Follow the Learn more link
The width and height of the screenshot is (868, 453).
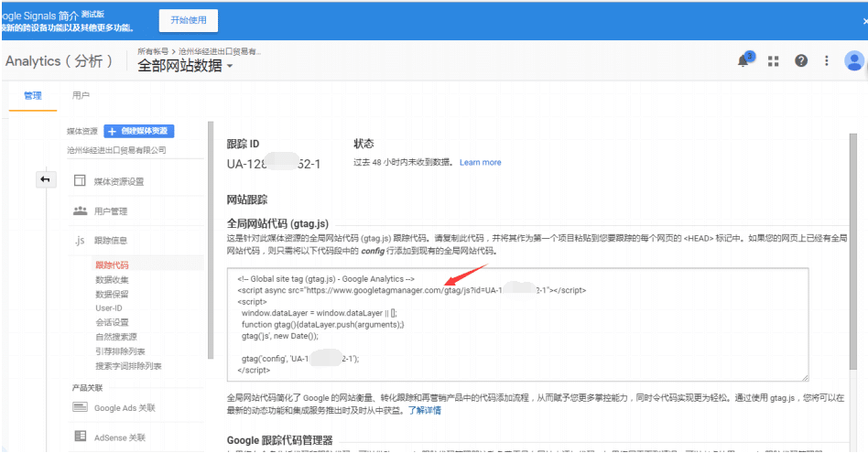(x=480, y=162)
